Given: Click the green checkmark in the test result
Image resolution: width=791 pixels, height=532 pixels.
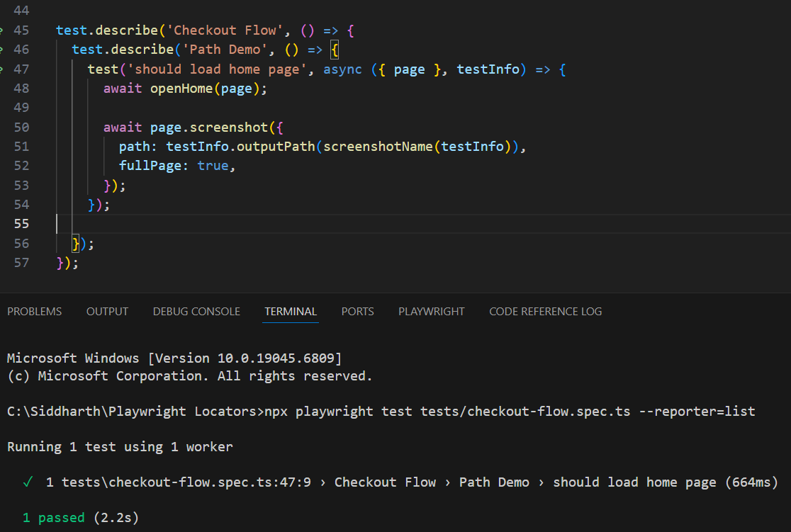Looking at the screenshot, I should (x=28, y=482).
